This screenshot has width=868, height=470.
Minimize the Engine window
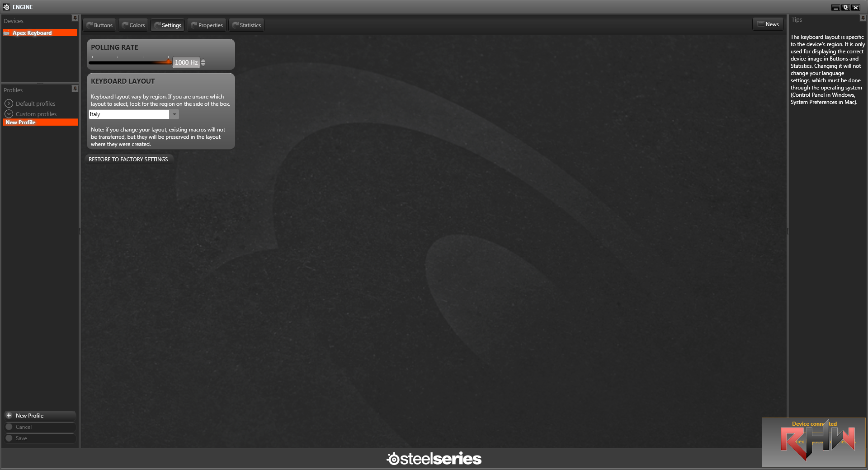pos(836,7)
